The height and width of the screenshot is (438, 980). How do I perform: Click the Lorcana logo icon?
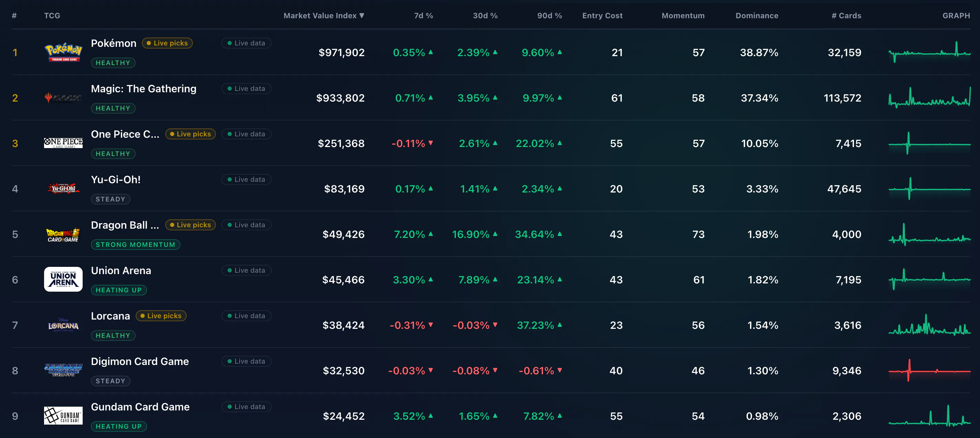tap(63, 325)
